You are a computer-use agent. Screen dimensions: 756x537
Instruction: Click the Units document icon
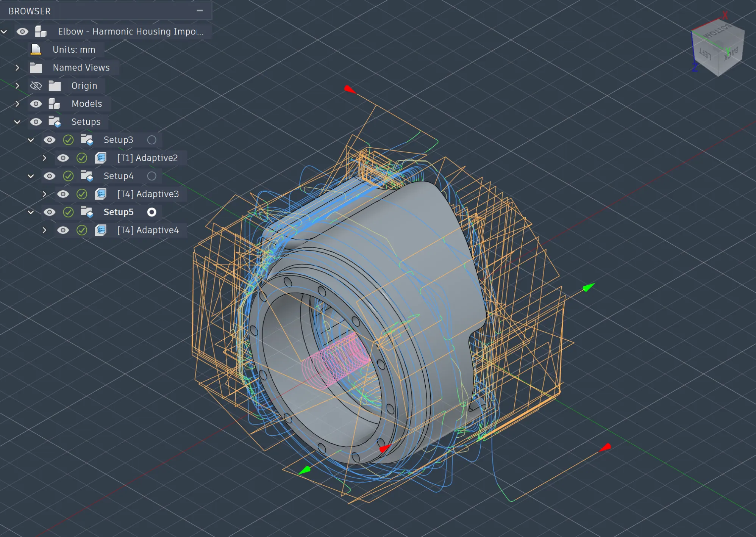point(36,49)
